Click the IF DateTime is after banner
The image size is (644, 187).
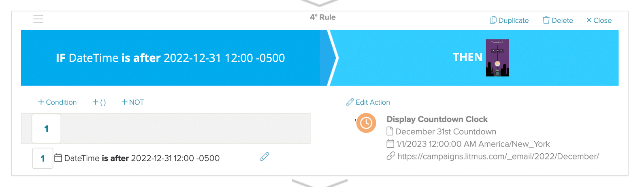coord(171,58)
